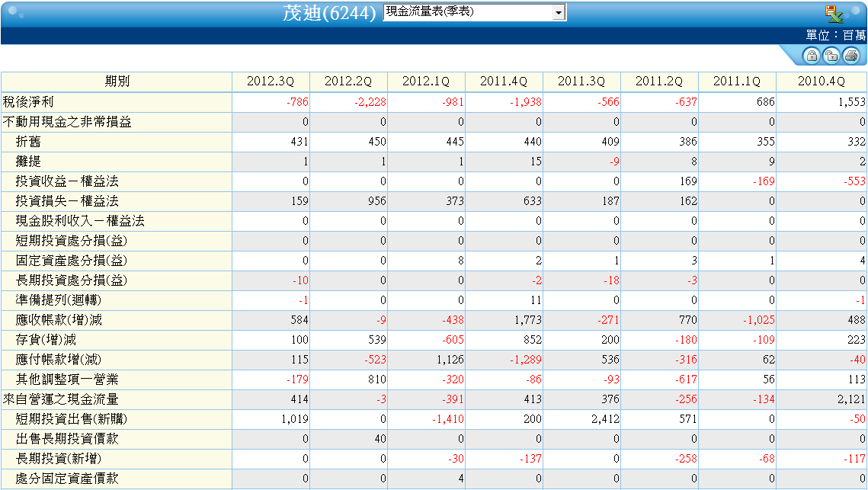Click the 投資收益－權益法 row label
868x490 pixels.
(67, 181)
